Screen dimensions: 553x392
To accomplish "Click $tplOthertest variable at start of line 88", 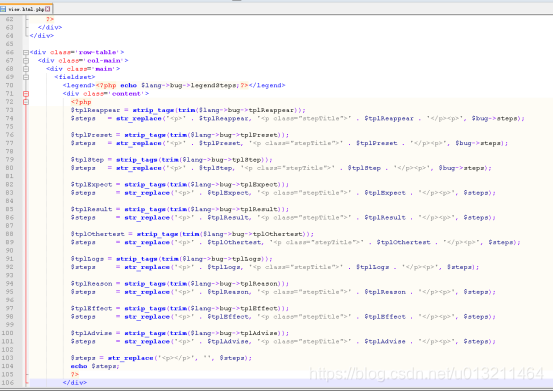I will coord(97,234).
